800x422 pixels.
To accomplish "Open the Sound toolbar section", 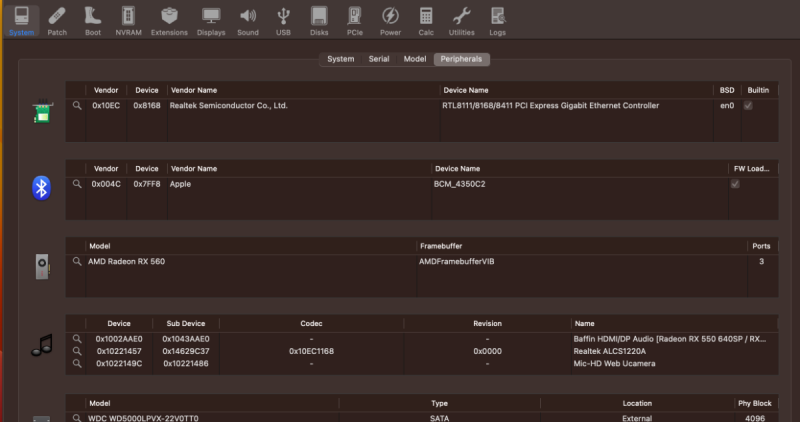I will [248, 21].
